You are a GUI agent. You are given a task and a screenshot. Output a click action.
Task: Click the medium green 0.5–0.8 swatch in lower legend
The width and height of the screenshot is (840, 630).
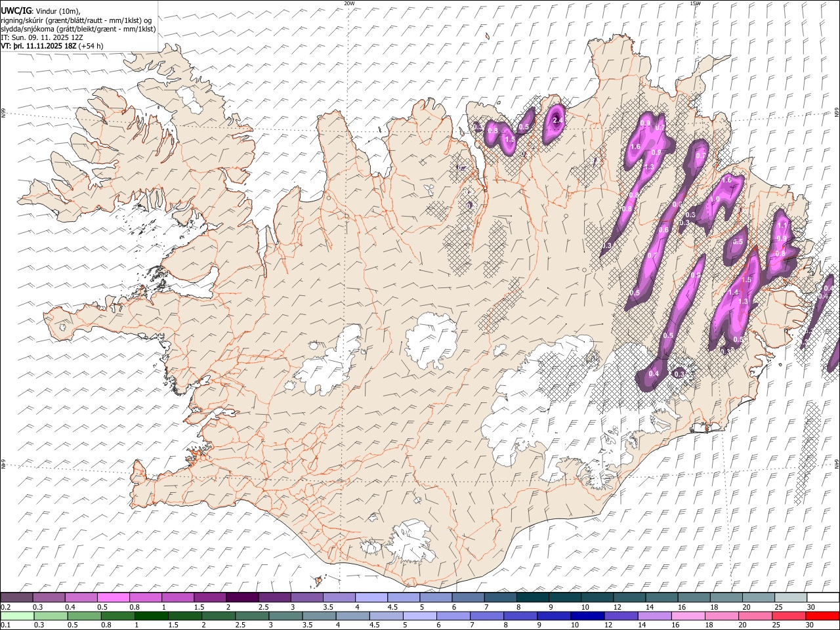pyautogui.click(x=85, y=616)
